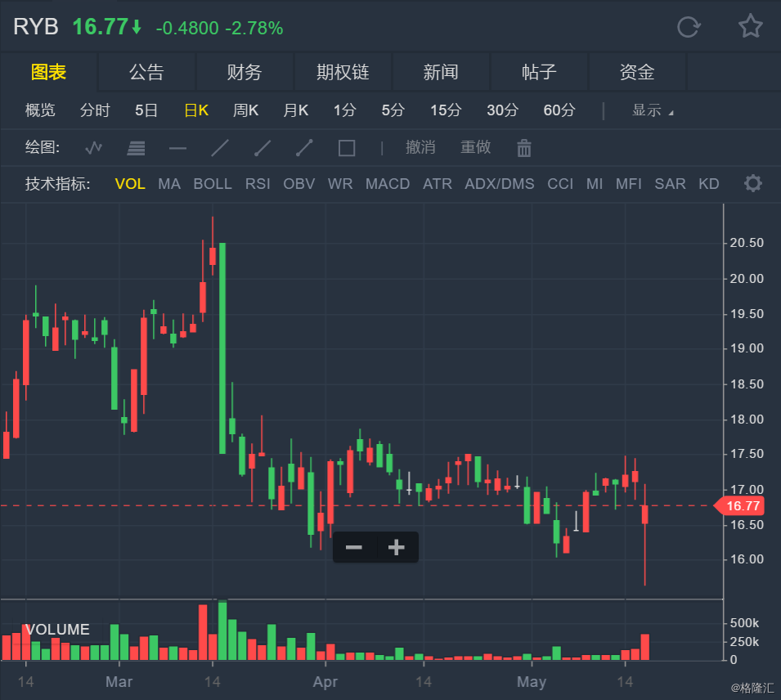Click the Mar date axis label
This screenshot has height=700, width=781.
119,681
